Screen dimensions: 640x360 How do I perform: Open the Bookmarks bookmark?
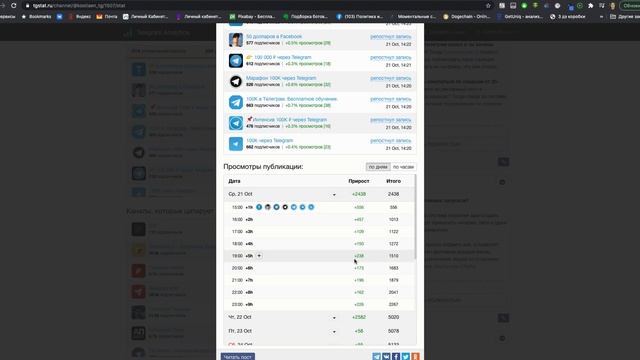point(36,17)
